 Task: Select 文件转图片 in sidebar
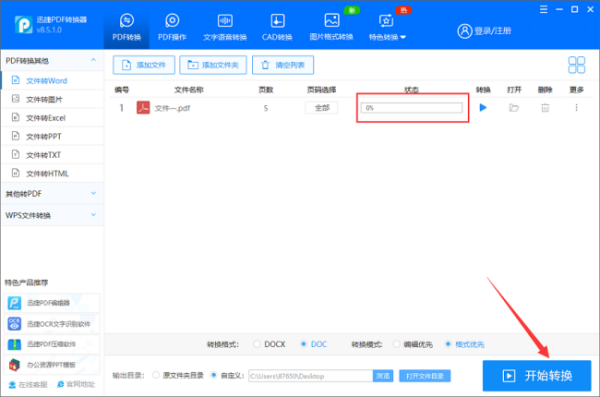[x=52, y=100]
